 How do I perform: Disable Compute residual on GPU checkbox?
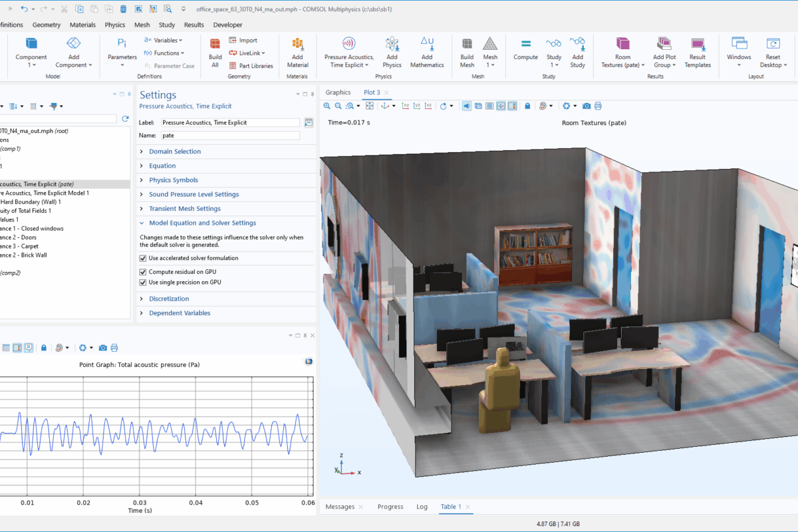coord(143,272)
